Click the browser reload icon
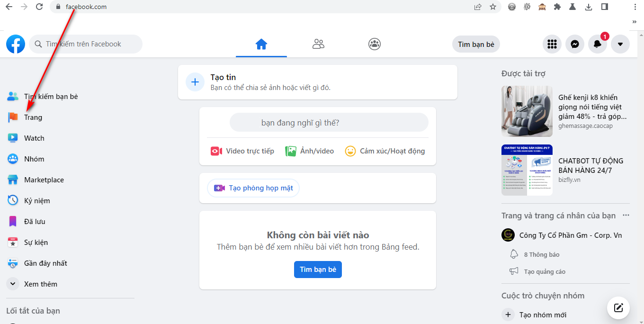 (x=40, y=7)
